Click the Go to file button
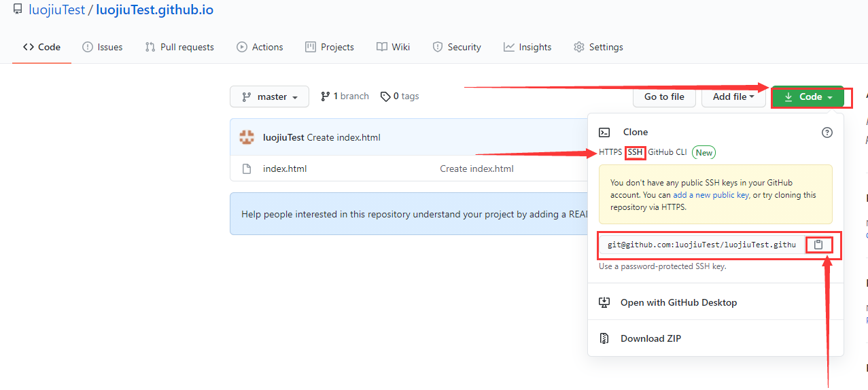This screenshot has width=868, height=390. click(x=663, y=97)
